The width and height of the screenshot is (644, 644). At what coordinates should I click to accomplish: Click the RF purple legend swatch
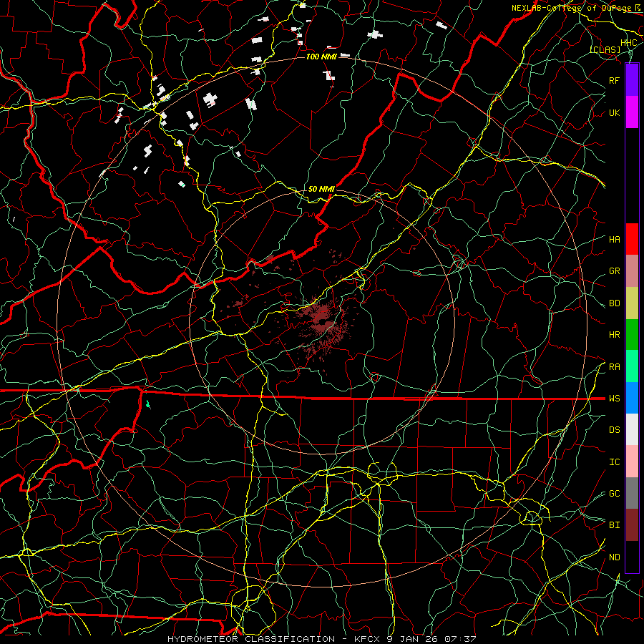click(632, 80)
